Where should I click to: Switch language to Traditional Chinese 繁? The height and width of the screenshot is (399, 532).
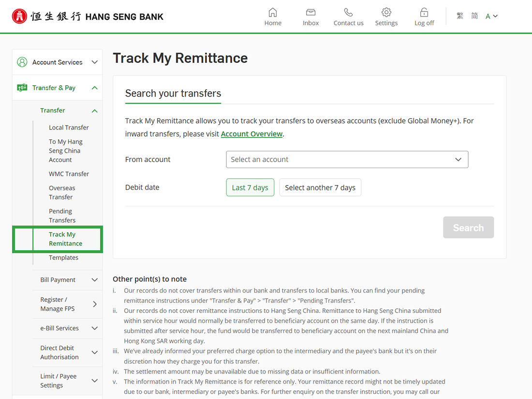coord(460,16)
